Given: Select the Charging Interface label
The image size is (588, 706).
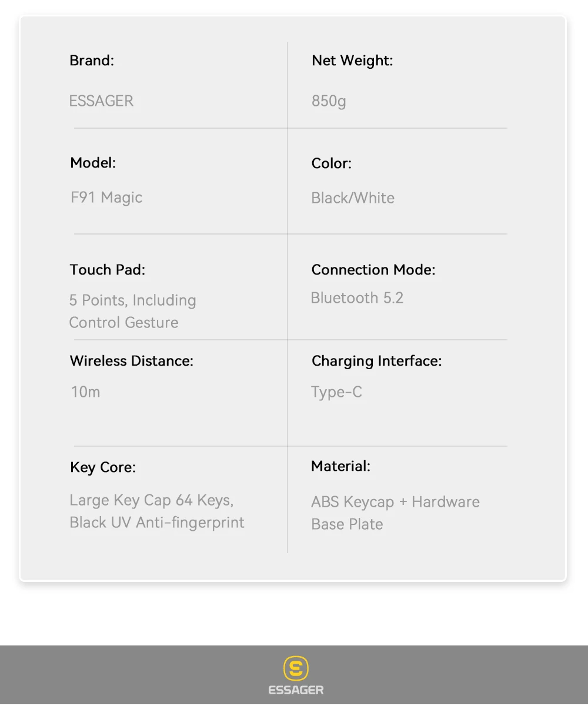Looking at the screenshot, I should (x=376, y=361).
